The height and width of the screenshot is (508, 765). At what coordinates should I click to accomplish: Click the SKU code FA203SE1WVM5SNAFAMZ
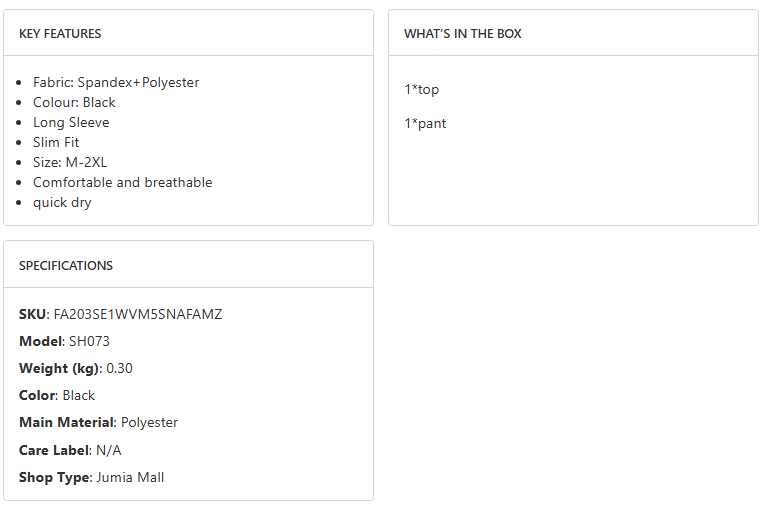tap(138, 315)
